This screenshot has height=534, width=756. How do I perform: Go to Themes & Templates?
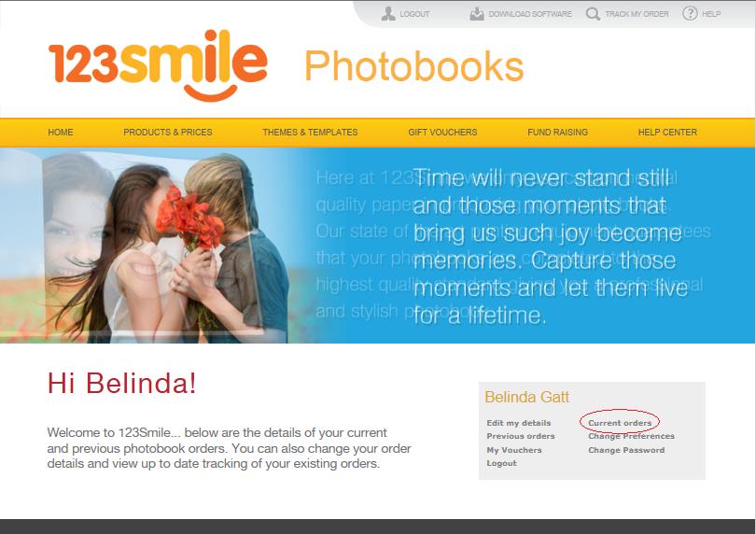point(310,133)
